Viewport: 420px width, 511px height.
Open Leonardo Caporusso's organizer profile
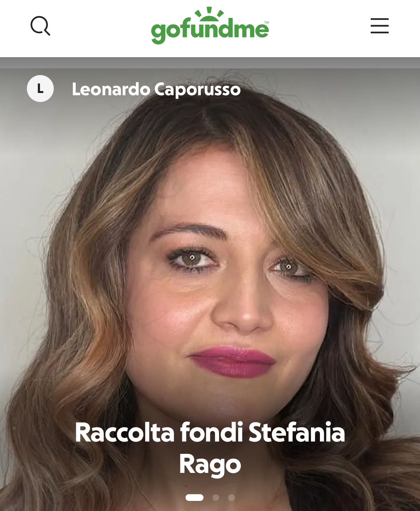pyautogui.click(x=156, y=89)
